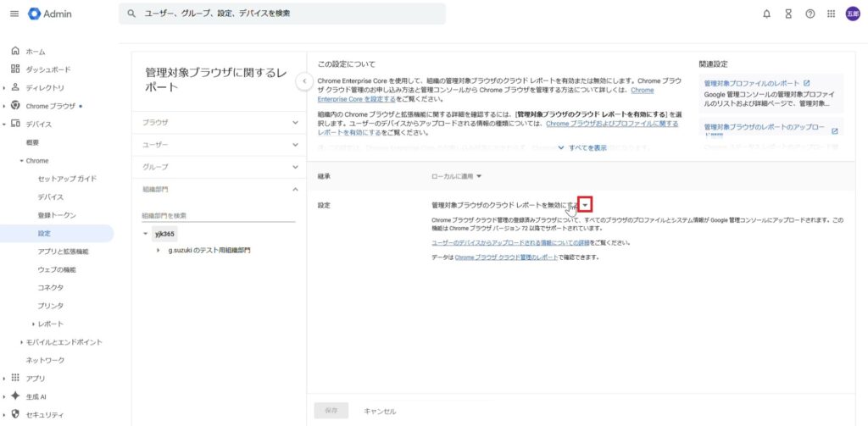The width and height of the screenshot is (868, 426).
Task: Expand the ユーザー section
Action: click(219, 145)
